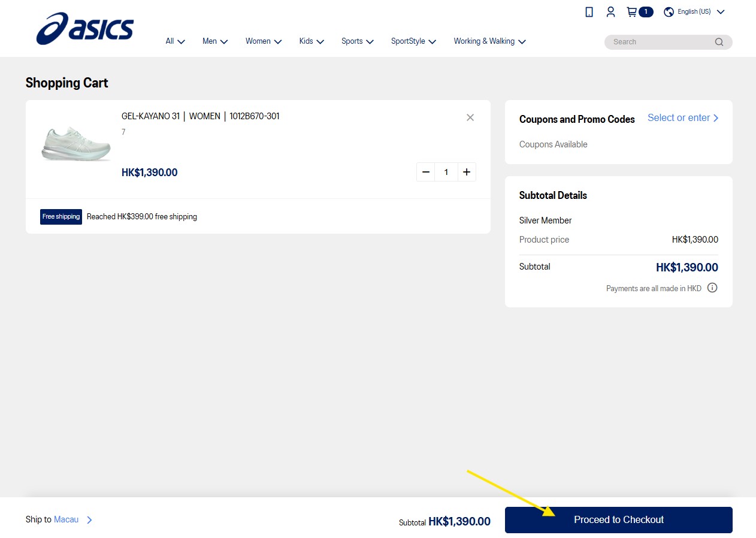Expand the English (US) language dropdown
The width and height of the screenshot is (756, 538).
(x=694, y=12)
